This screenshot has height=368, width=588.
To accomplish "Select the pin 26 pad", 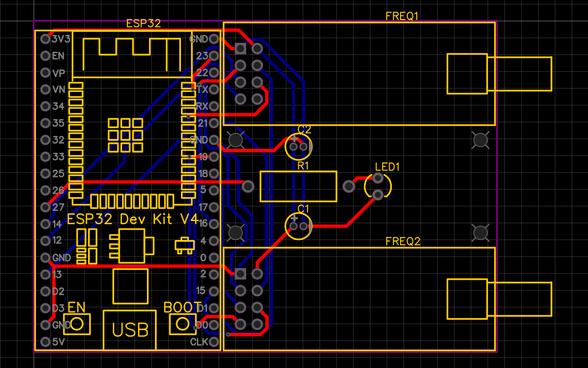I will point(45,190).
